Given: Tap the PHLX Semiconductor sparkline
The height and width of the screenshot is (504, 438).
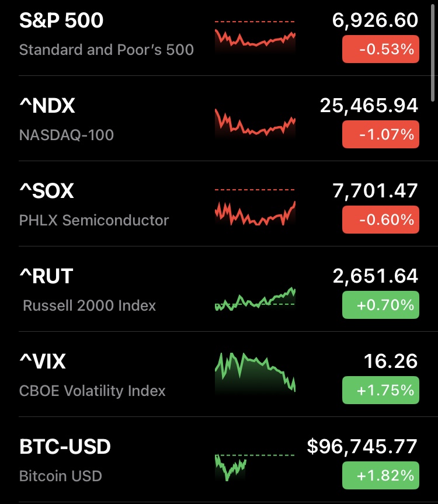Looking at the screenshot, I should (x=255, y=209).
